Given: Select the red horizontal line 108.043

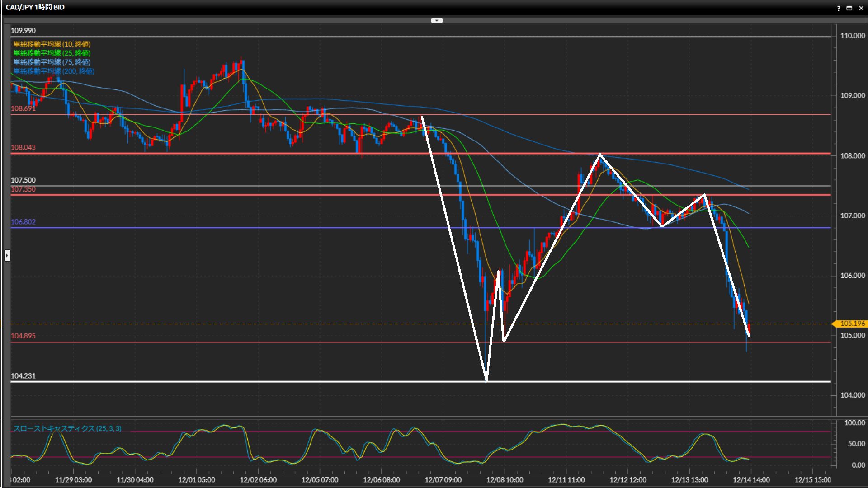Looking at the screenshot, I should (226, 154).
